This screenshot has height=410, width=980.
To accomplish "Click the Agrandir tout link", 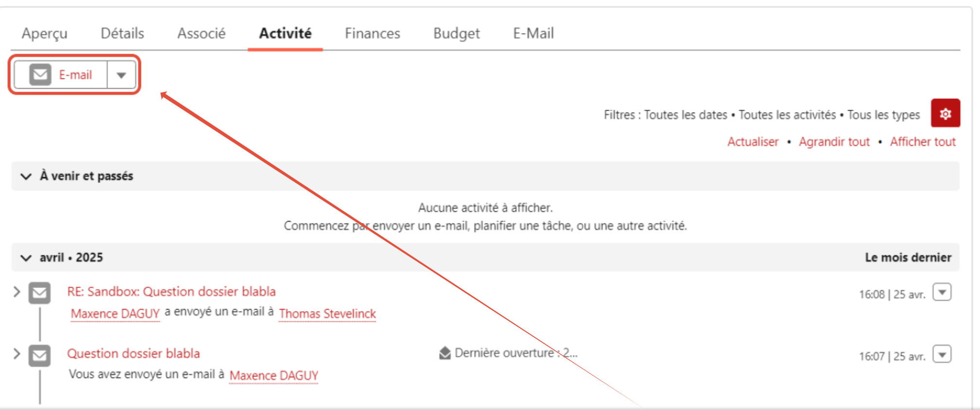I will pos(834,142).
